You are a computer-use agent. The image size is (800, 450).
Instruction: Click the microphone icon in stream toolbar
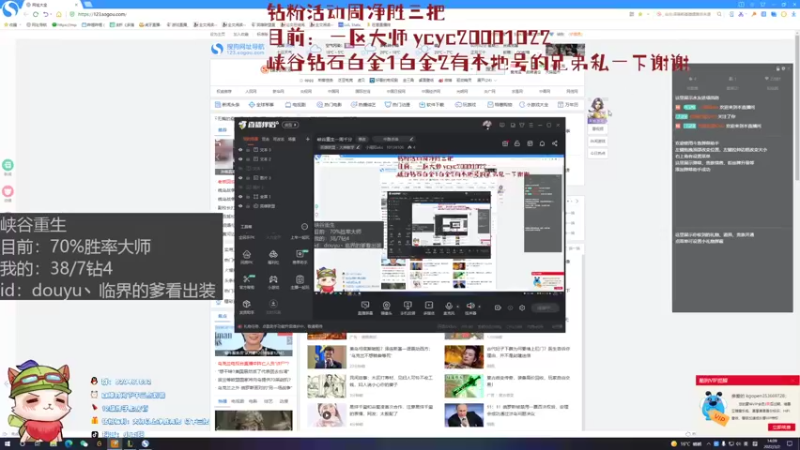(x=448, y=306)
